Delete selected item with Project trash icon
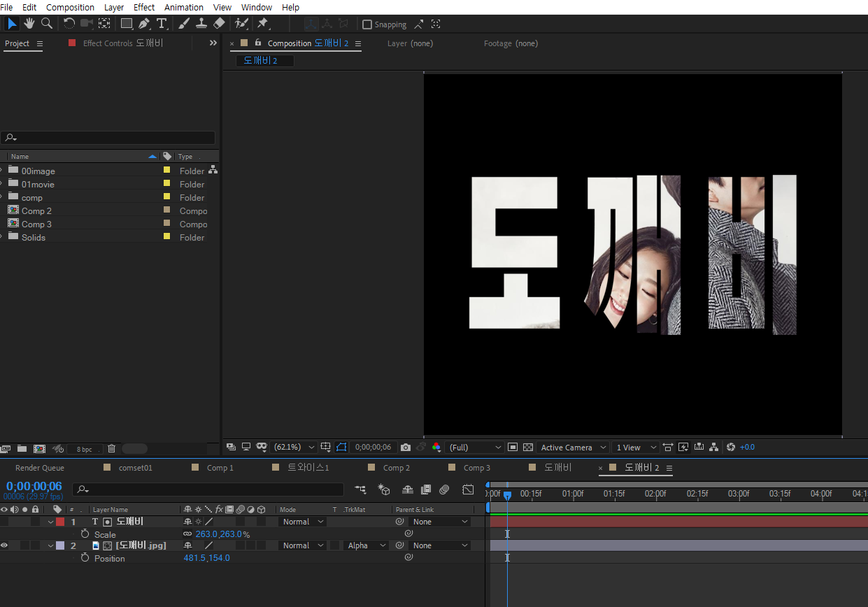Screen dimensions: 868x607 [x=111, y=448]
